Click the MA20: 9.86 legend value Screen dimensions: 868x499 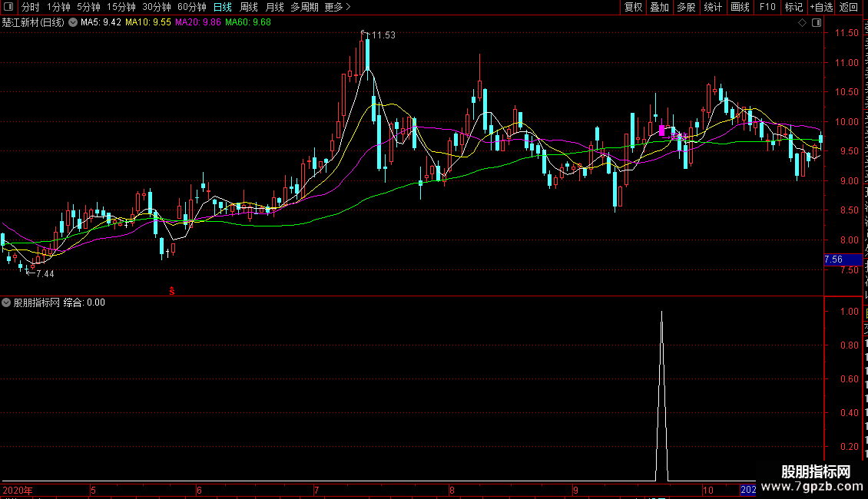tap(198, 23)
